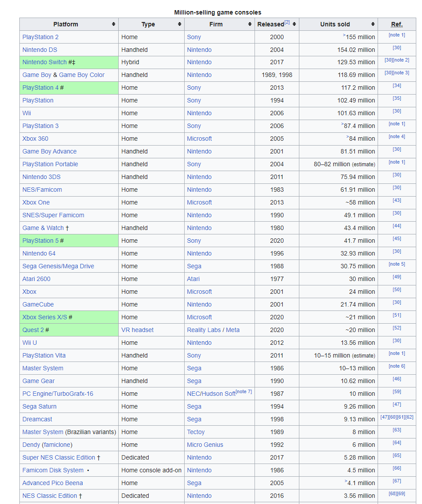Open the VR headset type link

[x=138, y=330]
